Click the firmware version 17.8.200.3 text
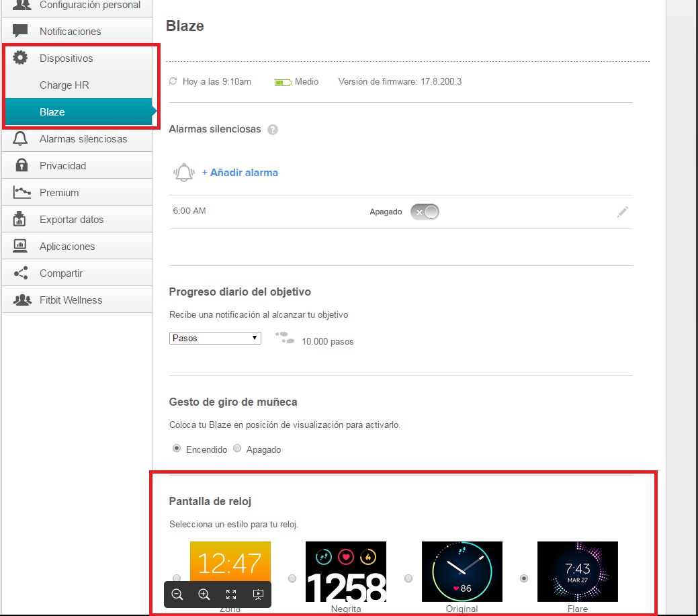This screenshot has width=698, height=616. tap(400, 81)
